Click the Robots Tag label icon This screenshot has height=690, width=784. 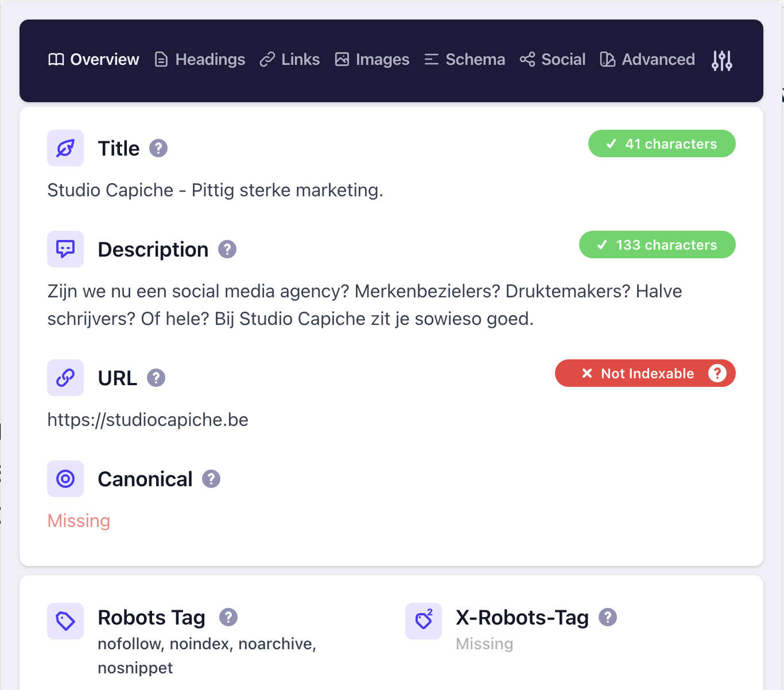[65, 621]
